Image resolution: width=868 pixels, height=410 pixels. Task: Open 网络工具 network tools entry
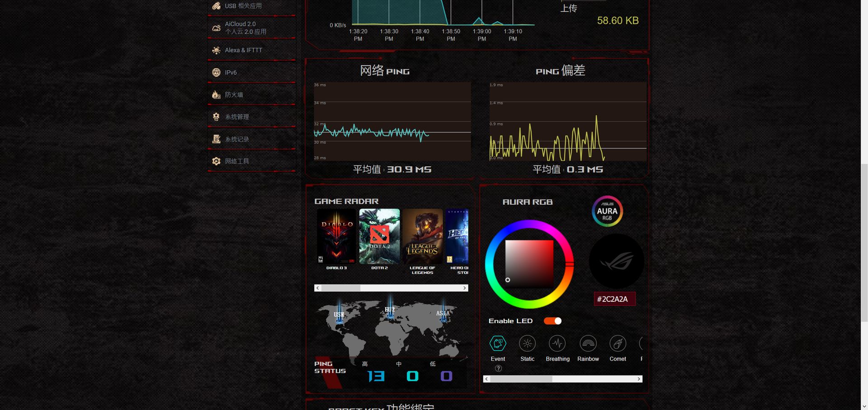pyautogui.click(x=251, y=161)
